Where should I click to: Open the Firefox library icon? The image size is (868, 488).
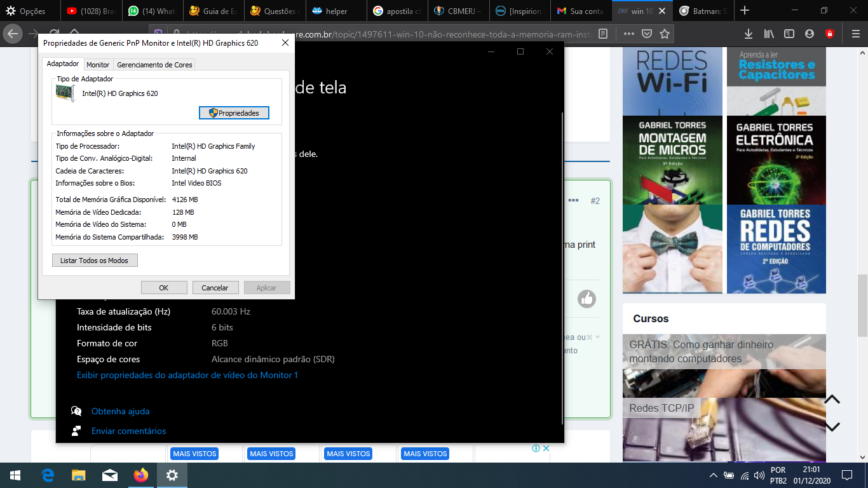tap(769, 34)
